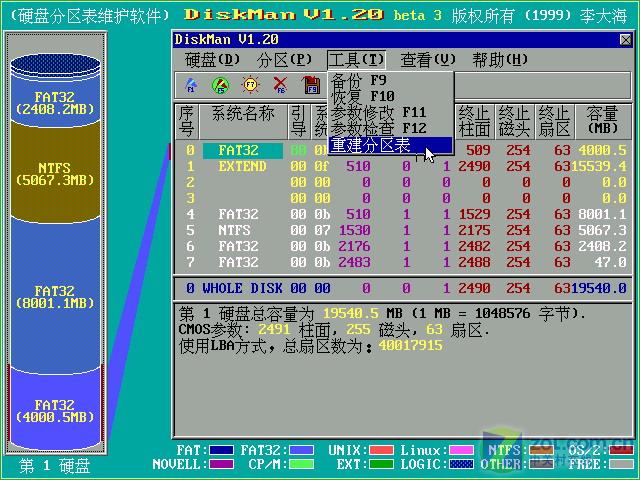Open the 硬盘(D) menu
The height and width of the screenshot is (480, 640).
(x=212, y=60)
